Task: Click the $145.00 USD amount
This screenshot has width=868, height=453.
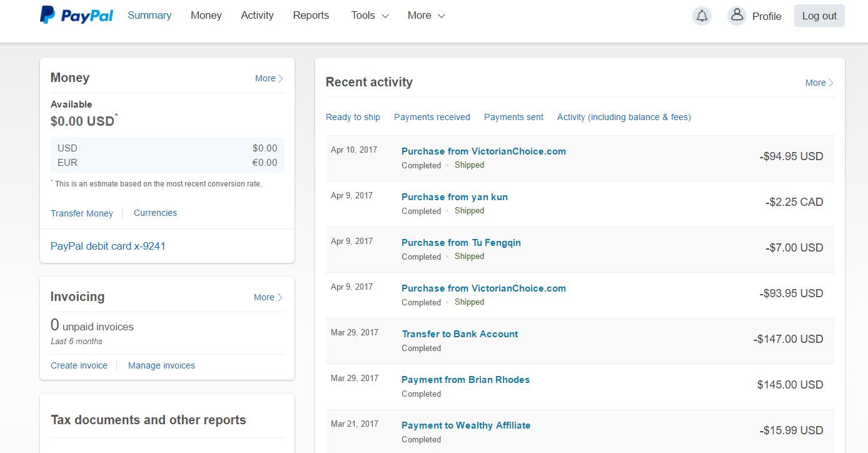Action: click(790, 385)
